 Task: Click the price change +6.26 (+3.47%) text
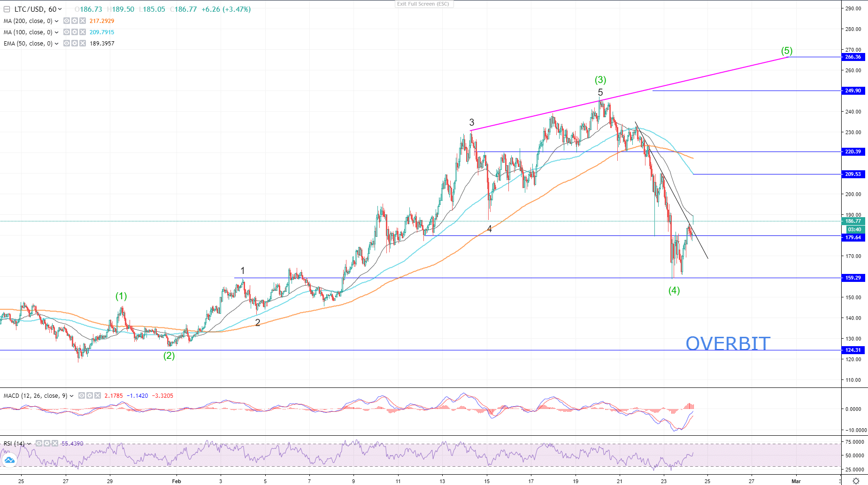(x=226, y=9)
